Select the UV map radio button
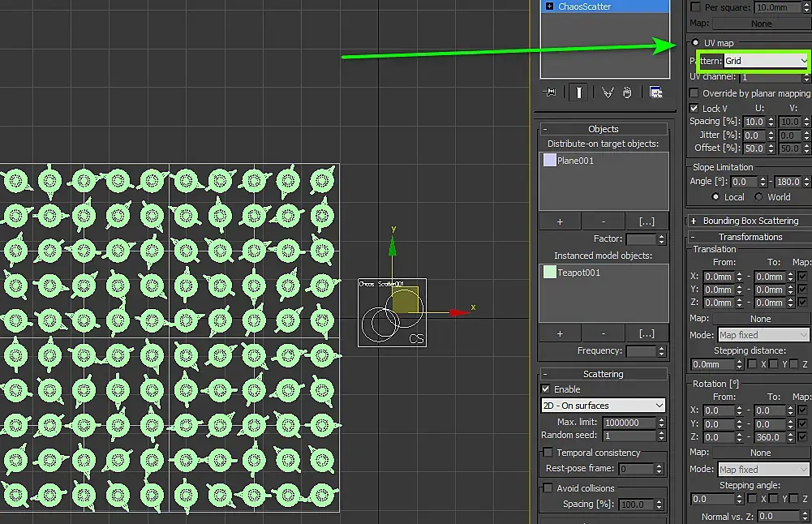The image size is (812, 524). coord(695,42)
